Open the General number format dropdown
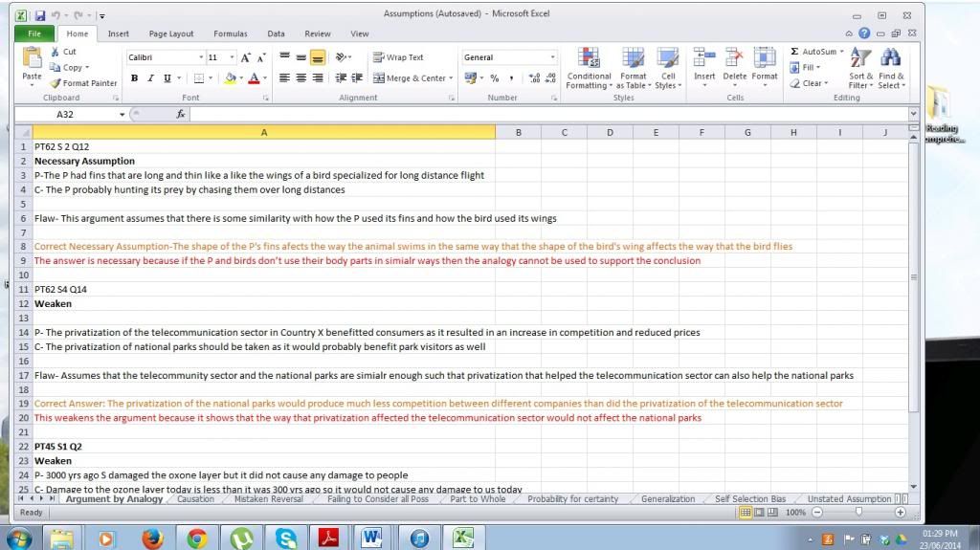Screen dimensions: 980x550 pos(552,57)
